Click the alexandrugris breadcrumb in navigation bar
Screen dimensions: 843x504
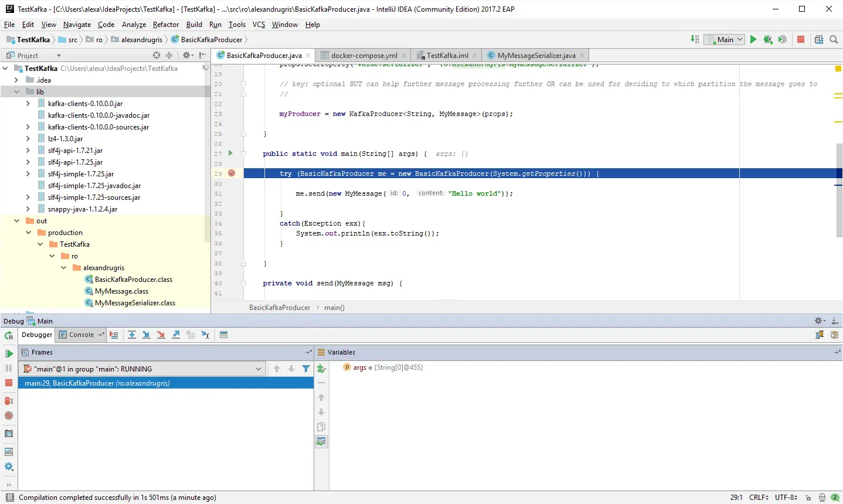(x=141, y=39)
